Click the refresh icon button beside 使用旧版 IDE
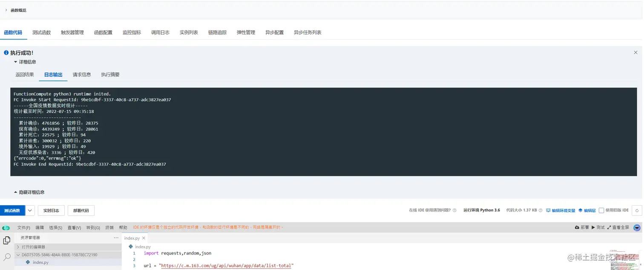The height and width of the screenshot is (270, 644). coord(637,210)
